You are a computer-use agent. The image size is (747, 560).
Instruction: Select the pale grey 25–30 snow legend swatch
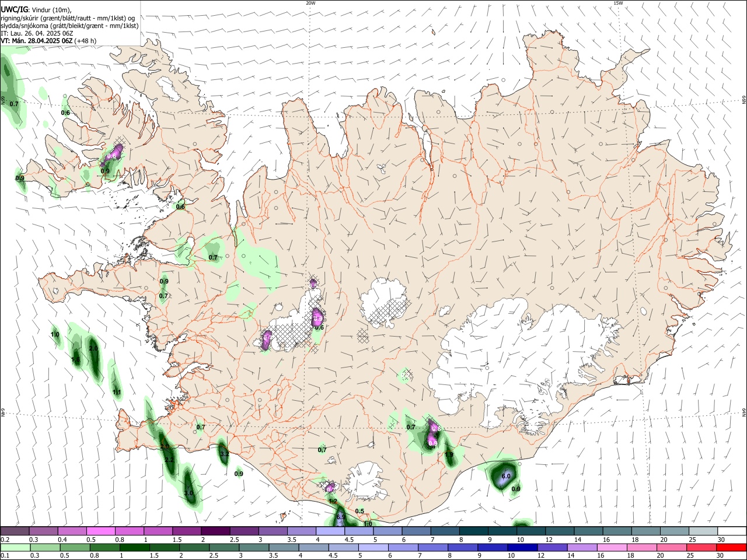coord(703,531)
